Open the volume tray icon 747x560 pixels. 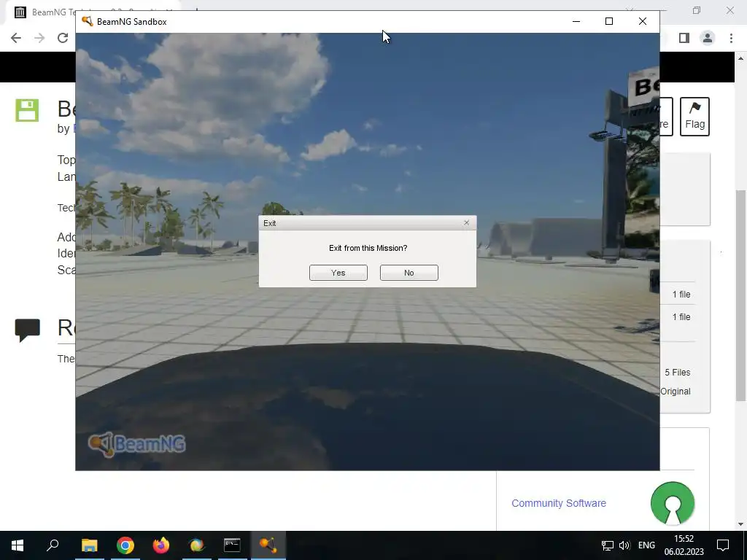(624, 545)
